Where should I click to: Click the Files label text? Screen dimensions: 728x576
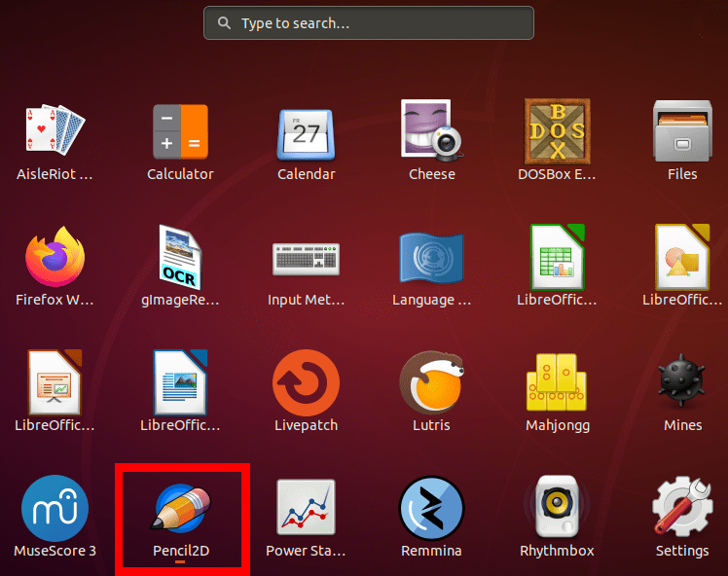click(x=682, y=174)
